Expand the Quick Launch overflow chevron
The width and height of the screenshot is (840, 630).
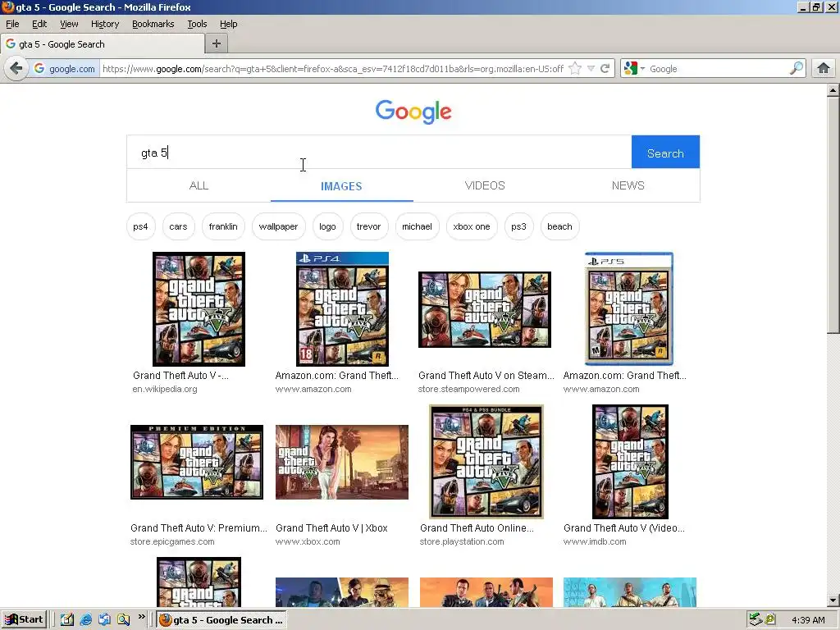tap(141, 617)
